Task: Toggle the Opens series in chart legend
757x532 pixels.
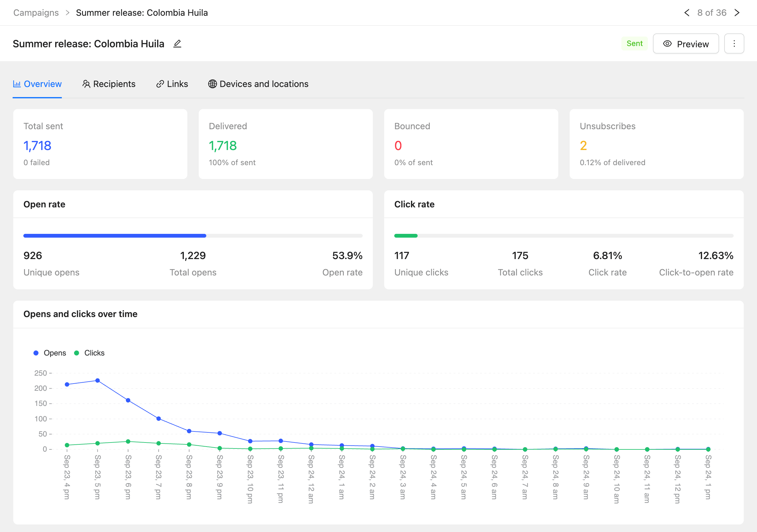Action: pos(50,353)
